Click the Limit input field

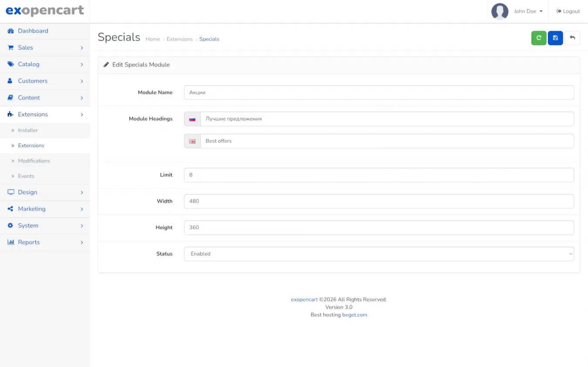378,175
